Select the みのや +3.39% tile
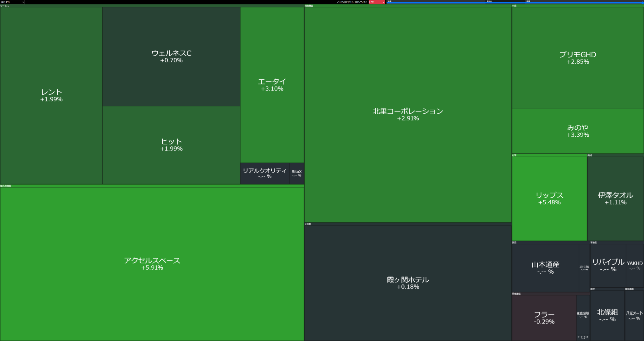 pyautogui.click(x=578, y=131)
